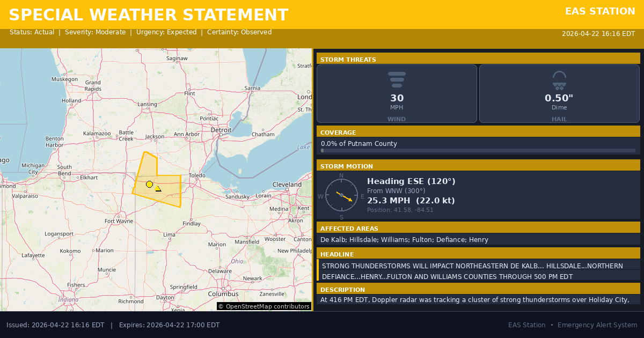The height and width of the screenshot is (338, 644).
Task: Click the hail cloud icon
Action: pos(559,80)
